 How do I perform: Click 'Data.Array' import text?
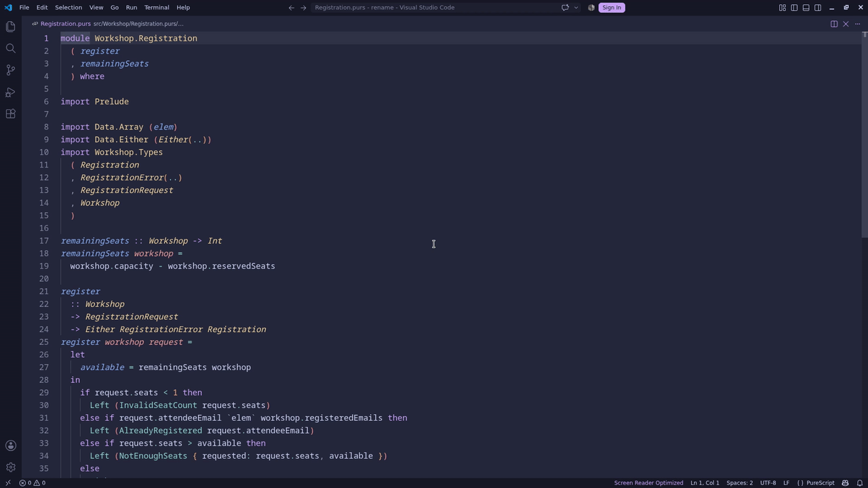pyautogui.click(x=119, y=127)
